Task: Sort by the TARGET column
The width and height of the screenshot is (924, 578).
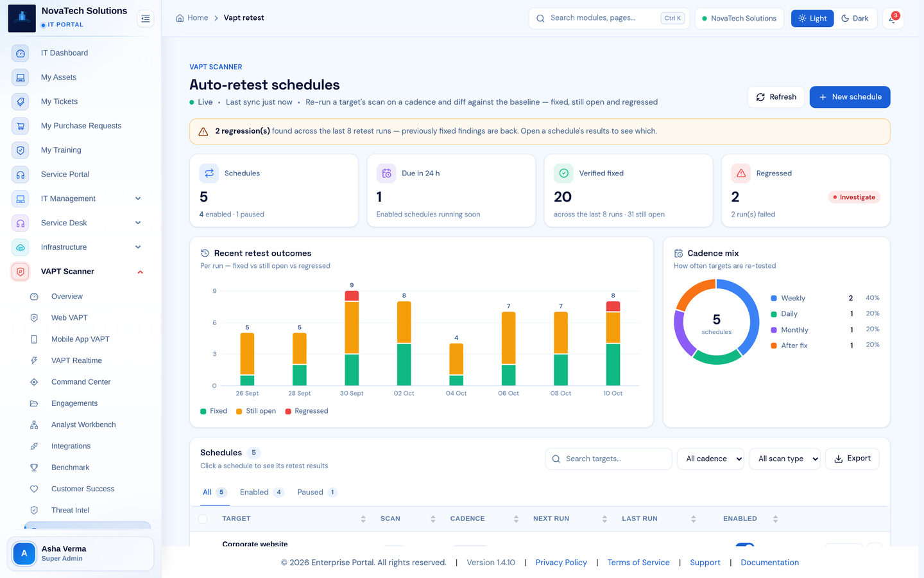Action: pos(294,519)
